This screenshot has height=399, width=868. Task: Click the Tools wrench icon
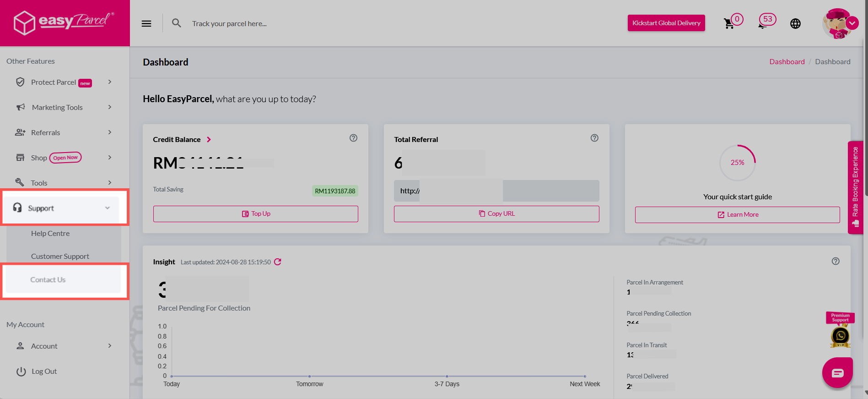pos(20,182)
